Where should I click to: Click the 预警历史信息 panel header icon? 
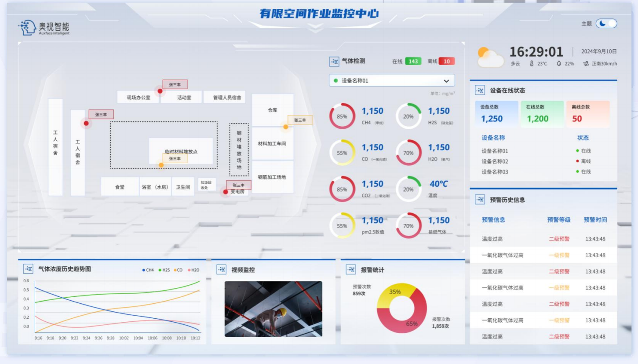[481, 199]
